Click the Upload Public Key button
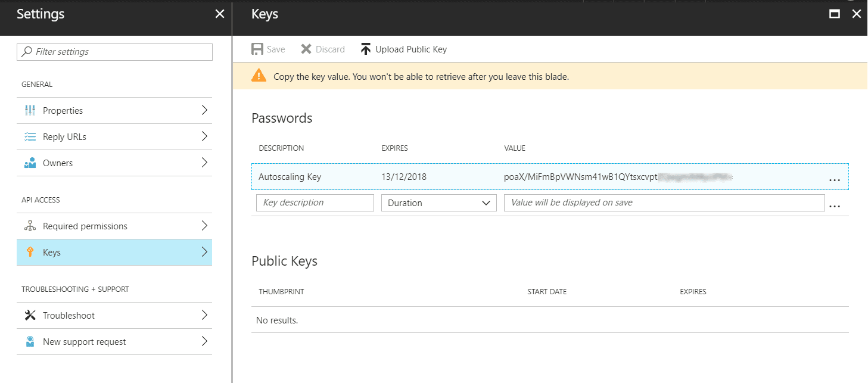This screenshot has width=868, height=383. click(x=403, y=49)
